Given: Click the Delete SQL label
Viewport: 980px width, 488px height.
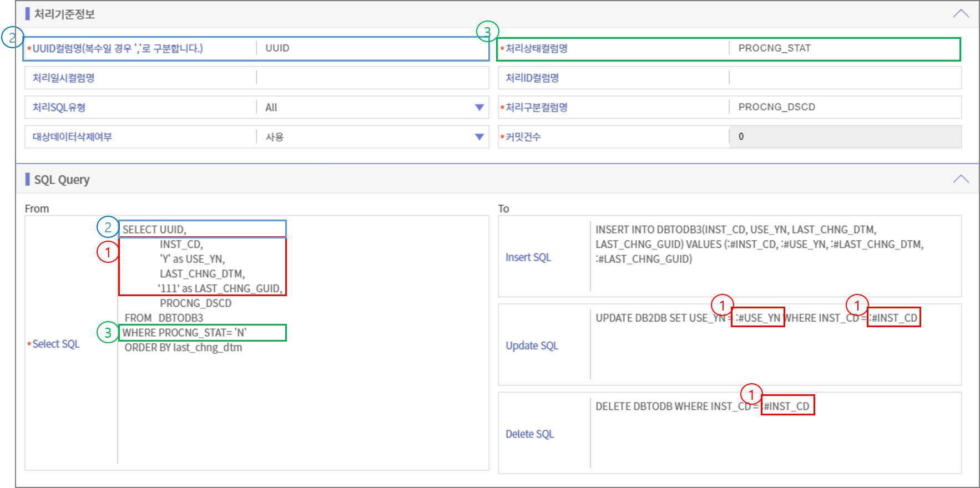Looking at the screenshot, I should [529, 434].
